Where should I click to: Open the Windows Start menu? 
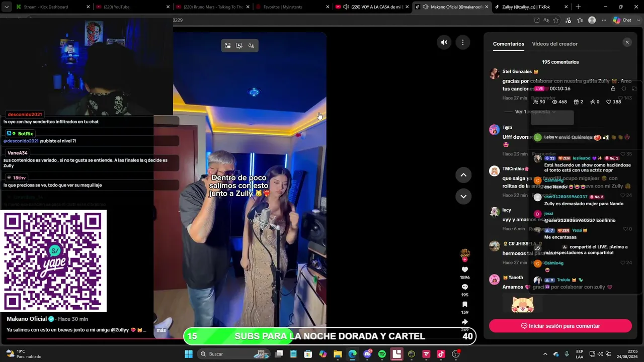(x=189, y=354)
